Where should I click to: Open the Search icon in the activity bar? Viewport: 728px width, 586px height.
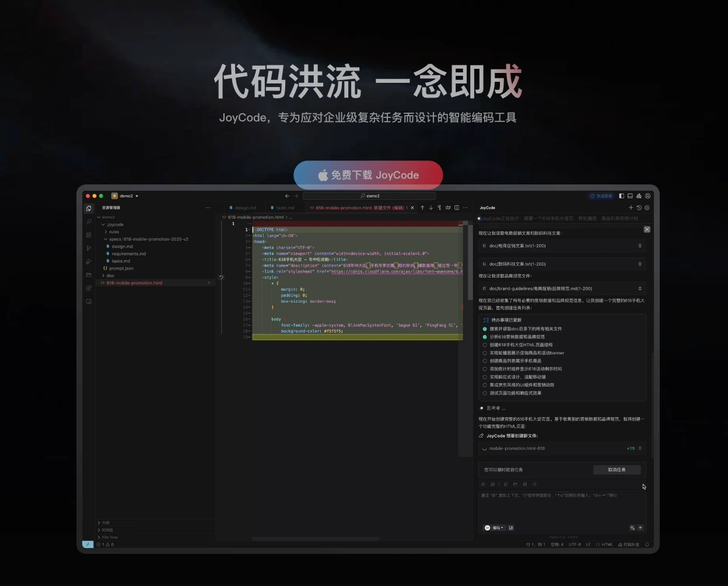point(89,222)
